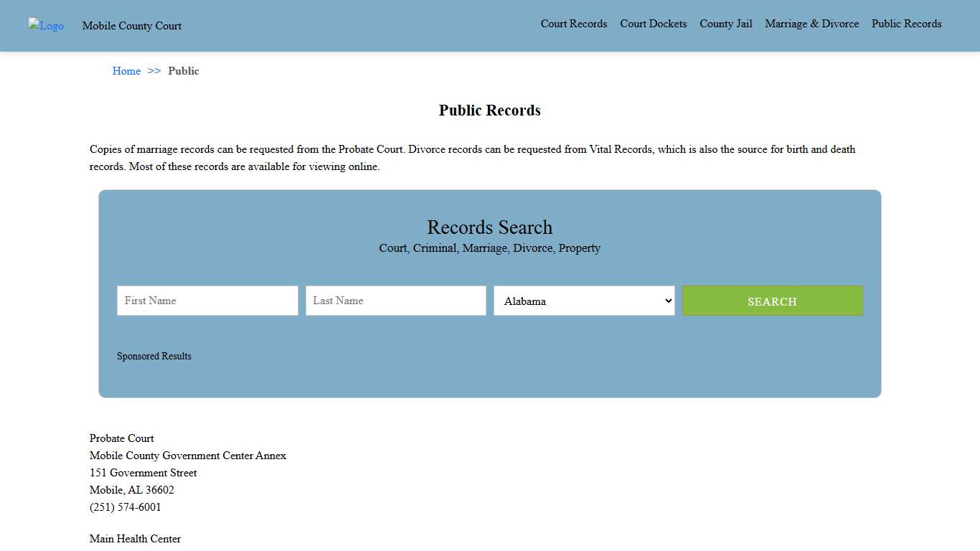This screenshot has height=551, width=980.
Task: Click the Main Health Center listing
Action: (135, 539)
